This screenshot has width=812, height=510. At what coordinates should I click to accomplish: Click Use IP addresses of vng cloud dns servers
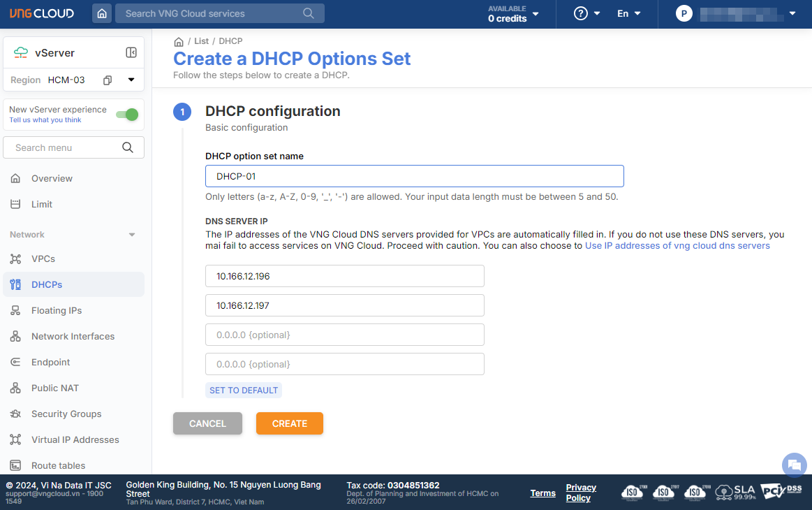[x=677, y=246]
